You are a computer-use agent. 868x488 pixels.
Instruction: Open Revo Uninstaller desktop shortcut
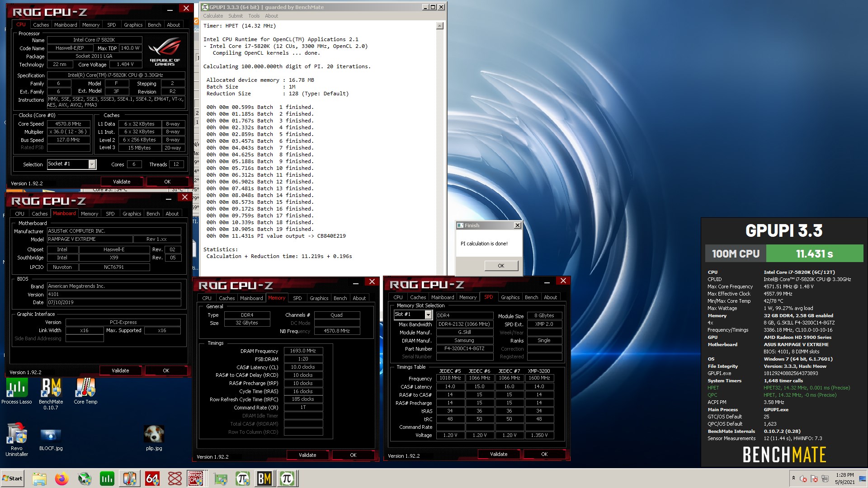(x=17, y=440)
